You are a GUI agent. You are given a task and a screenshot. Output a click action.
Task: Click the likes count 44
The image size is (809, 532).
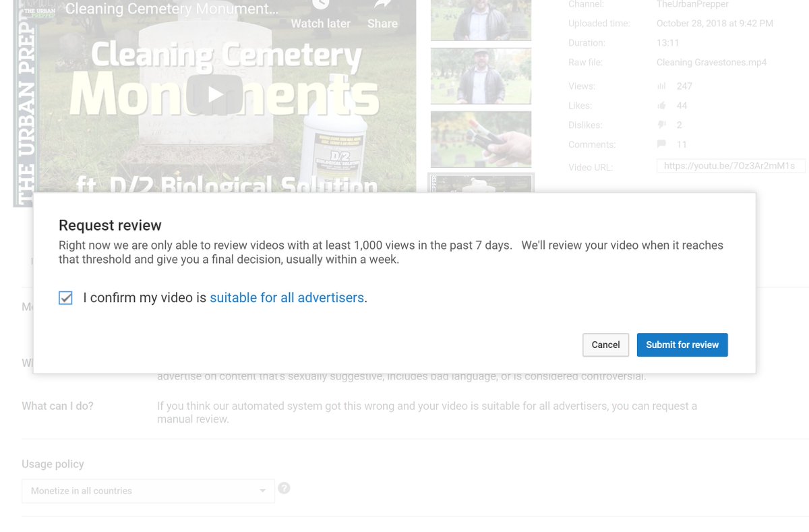click(x=682, y=106)
